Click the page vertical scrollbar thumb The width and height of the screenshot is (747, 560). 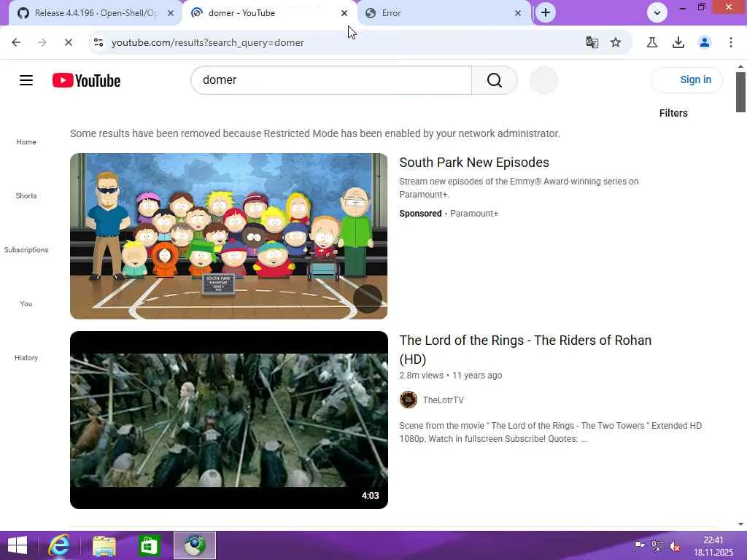(x=740, y=93)
